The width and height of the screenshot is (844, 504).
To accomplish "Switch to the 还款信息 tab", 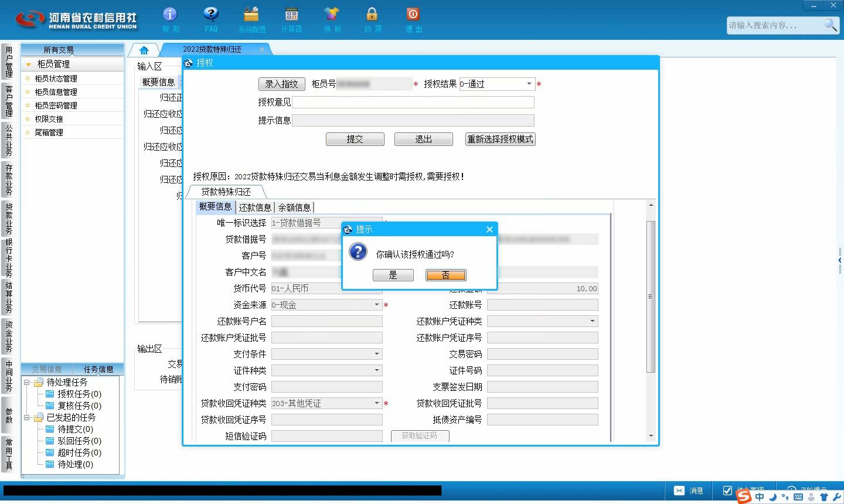I will tap(255, 207).
